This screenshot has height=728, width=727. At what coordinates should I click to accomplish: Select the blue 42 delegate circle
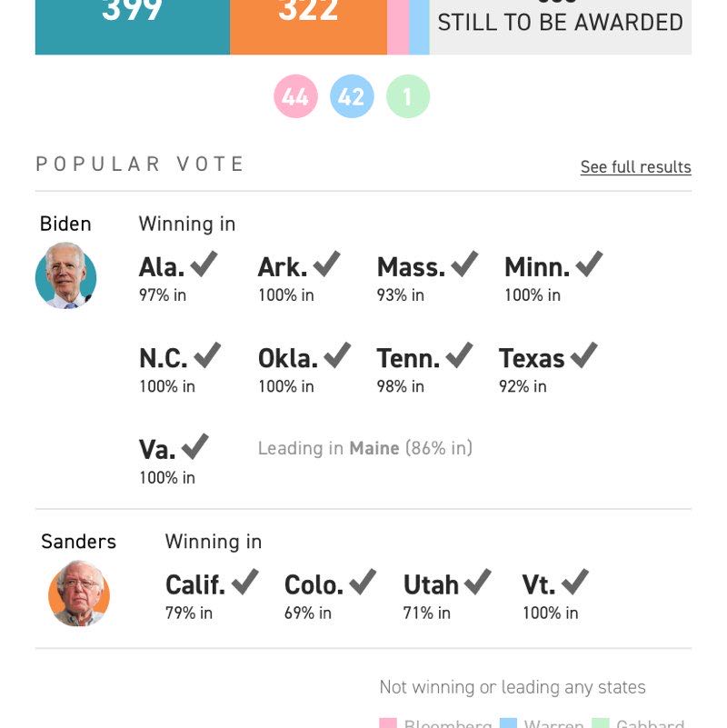point(352,96)
